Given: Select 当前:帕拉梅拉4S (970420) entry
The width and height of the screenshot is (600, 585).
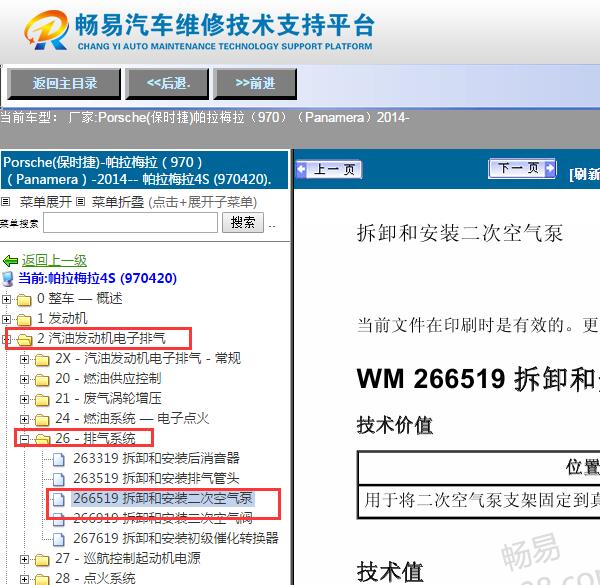Looking at the screenshot, I should 98,278.
